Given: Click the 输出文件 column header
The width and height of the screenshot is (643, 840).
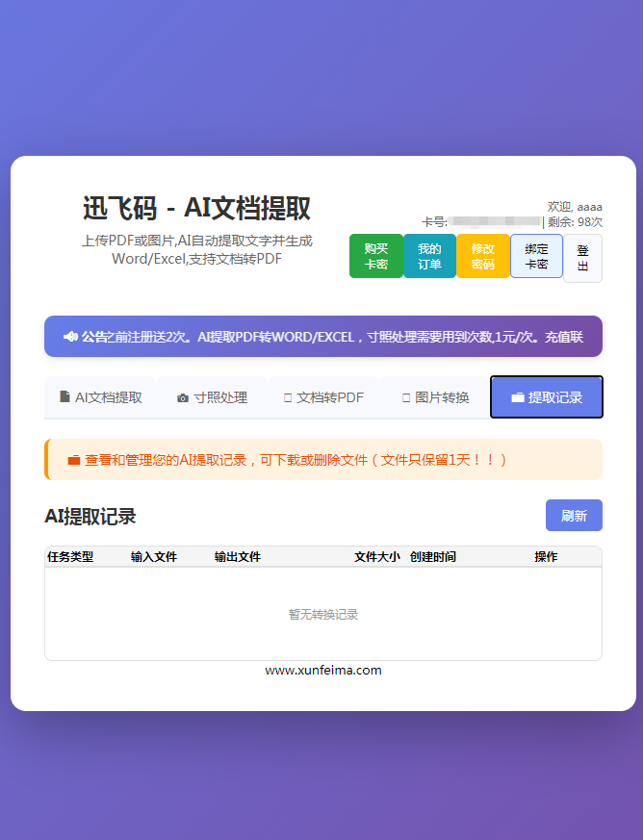Looking at the screenshot, I should (x=238, y=556).
